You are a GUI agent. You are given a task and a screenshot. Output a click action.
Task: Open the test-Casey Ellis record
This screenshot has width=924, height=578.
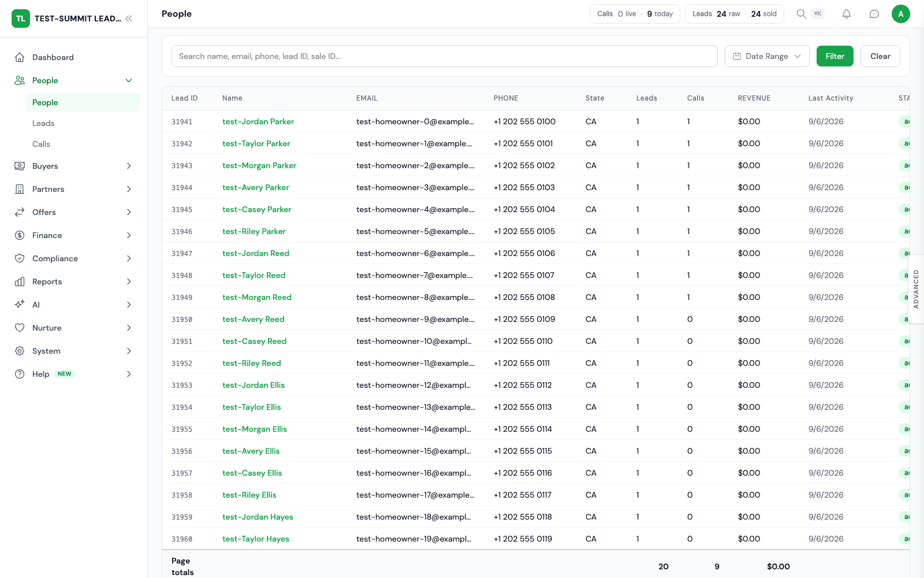click(x=252, y=473)
